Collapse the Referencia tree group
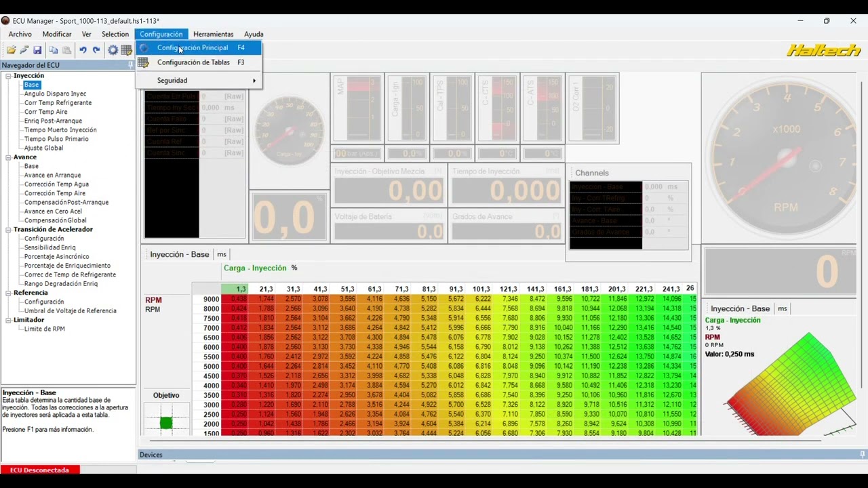The image size is (868, 488). pyautogui.click(x=9, y=293)
